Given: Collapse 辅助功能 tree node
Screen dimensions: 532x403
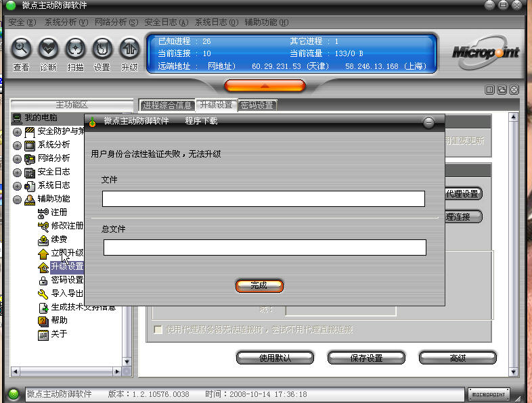Looking at the screenshot, I should 18,199.
